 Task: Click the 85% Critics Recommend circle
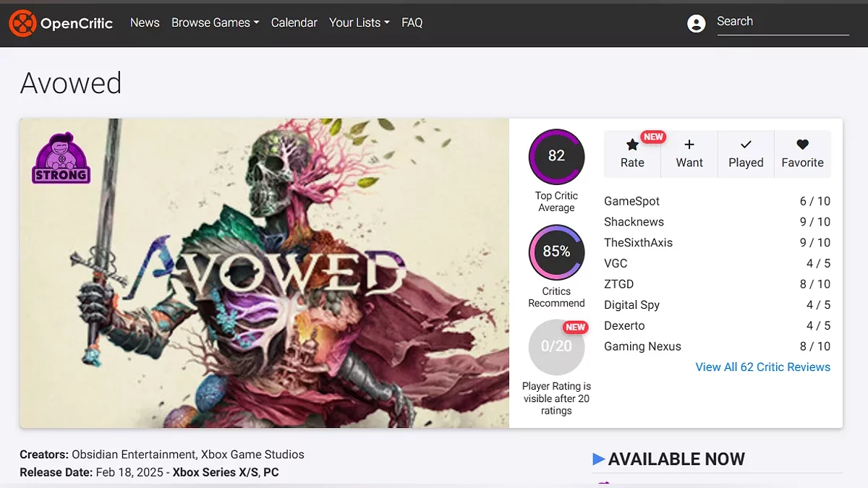556,252
